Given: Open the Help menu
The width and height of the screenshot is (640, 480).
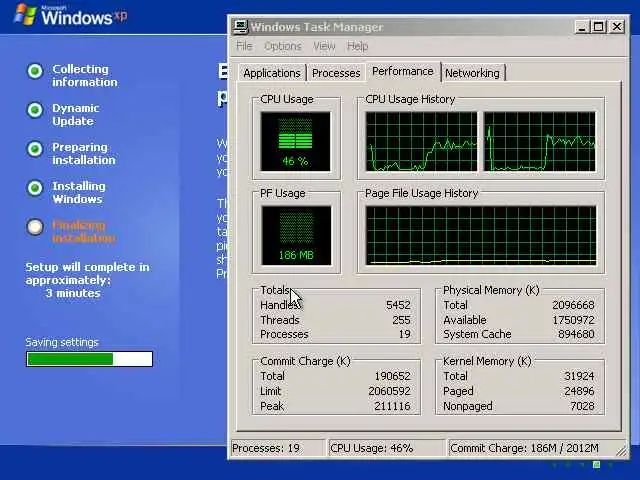Looking at the screenshot, I should coord(358,46).
